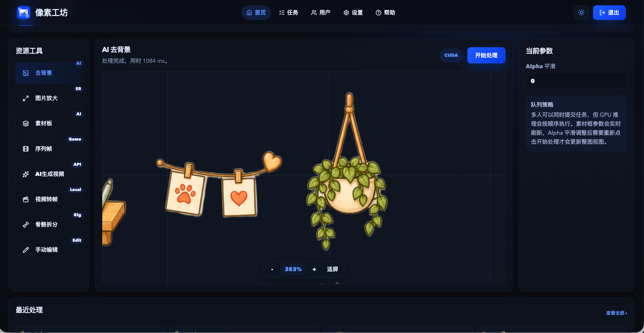Click the AI badge above 去背景

click(x=79, y=63)
